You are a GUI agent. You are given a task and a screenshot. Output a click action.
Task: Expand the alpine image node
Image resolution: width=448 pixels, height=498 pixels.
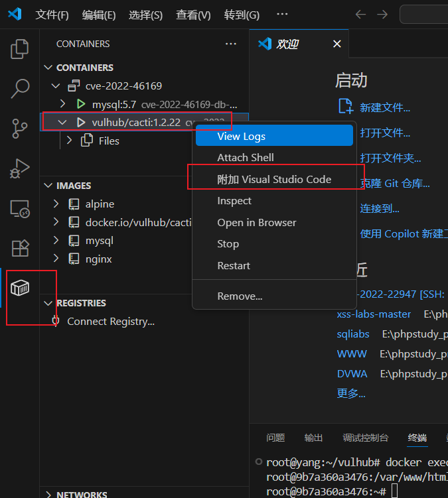pos(56,204)
